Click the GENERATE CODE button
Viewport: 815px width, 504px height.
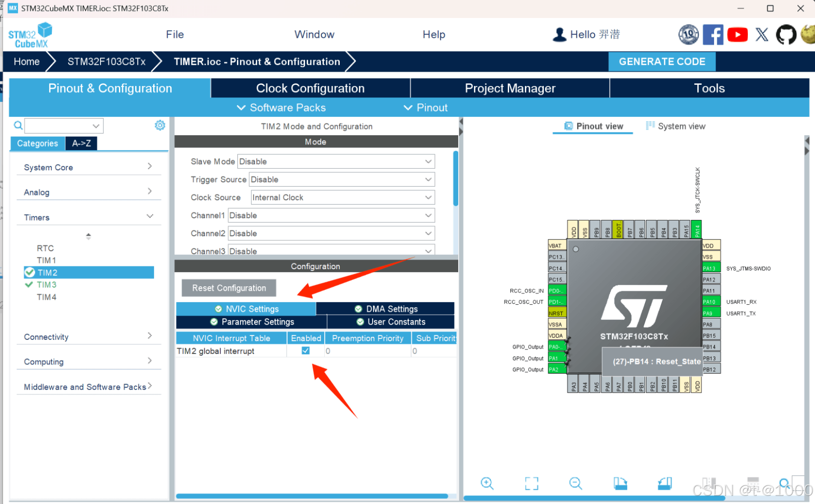[x=662, y=62]
